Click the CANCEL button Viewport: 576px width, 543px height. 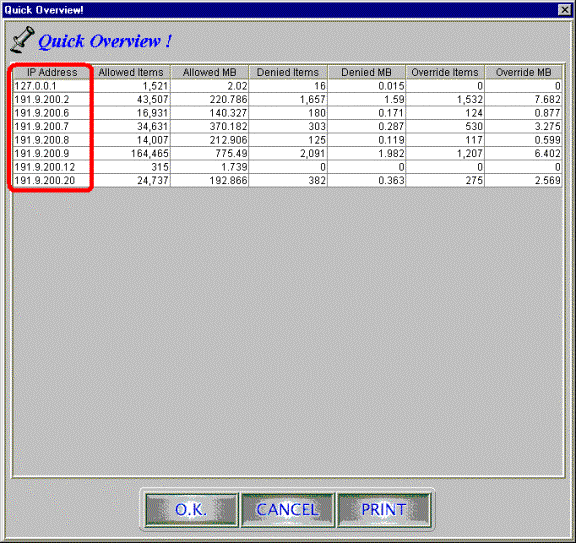point(287,510)
